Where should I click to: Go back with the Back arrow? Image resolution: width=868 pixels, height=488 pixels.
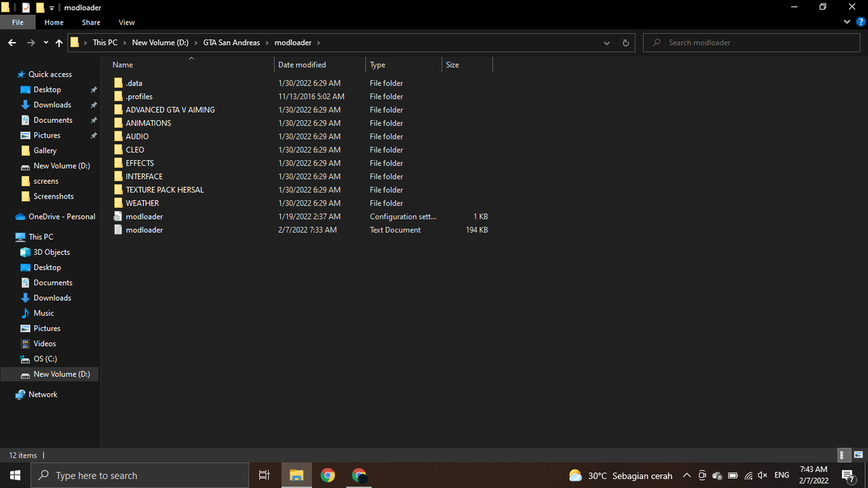click(x=12, y=42)
